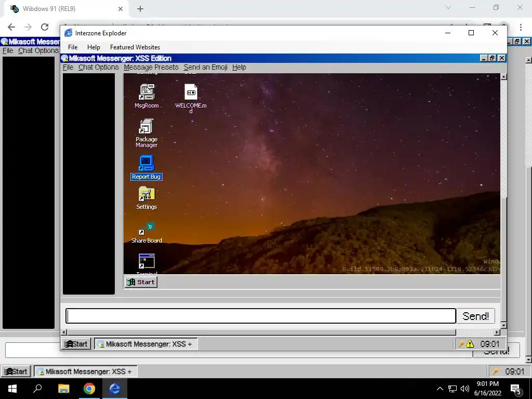Open the Windows Start menu on host taskbar
The height and width of the screenshot is (399, 532).
coord(12,389)
